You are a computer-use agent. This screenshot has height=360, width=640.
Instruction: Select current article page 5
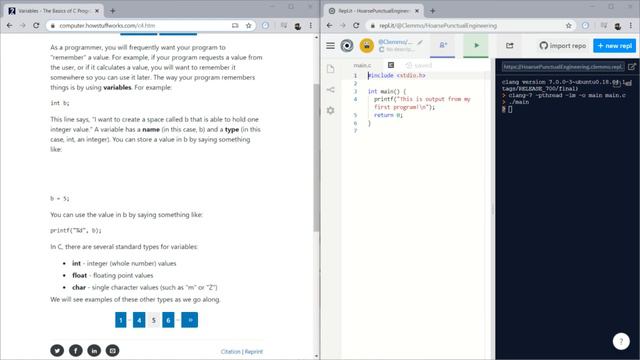153,320
